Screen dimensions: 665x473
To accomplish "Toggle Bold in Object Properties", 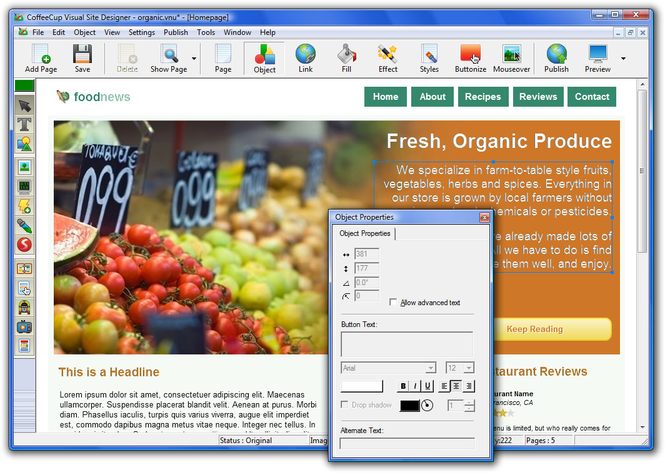I will (x=403, y=386).
